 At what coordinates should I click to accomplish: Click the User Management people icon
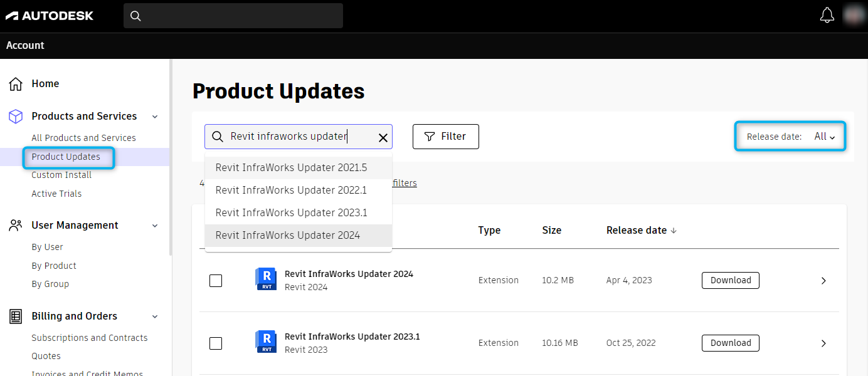pyautogui.click(x=16, y=226)
